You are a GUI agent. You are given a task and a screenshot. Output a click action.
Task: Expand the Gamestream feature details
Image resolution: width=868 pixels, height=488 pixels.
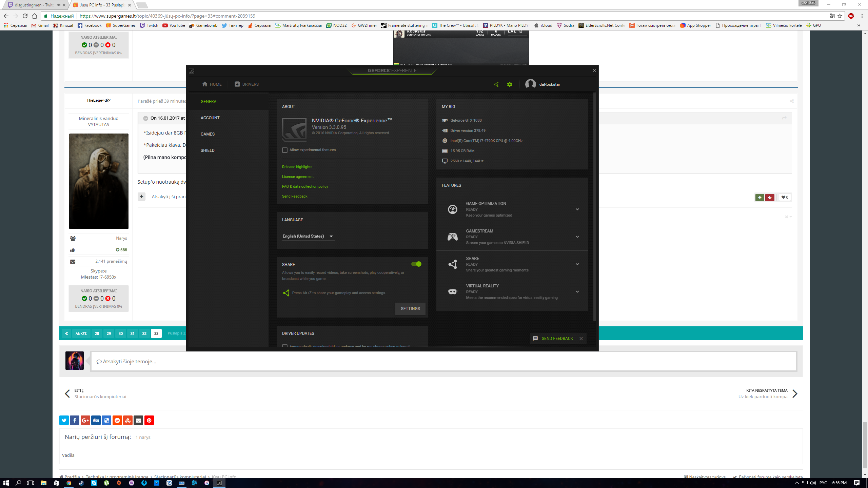pos(577,237)
